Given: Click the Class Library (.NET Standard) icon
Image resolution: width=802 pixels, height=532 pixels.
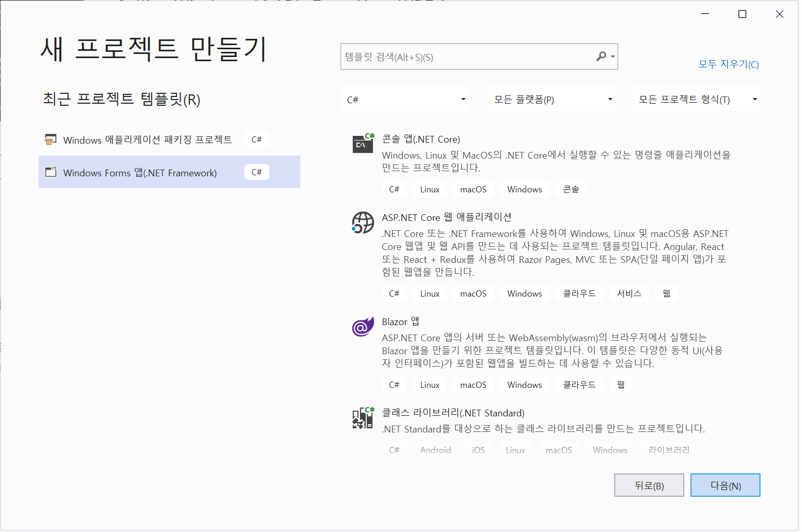Looking at the screenshot, I should [363, 418].
